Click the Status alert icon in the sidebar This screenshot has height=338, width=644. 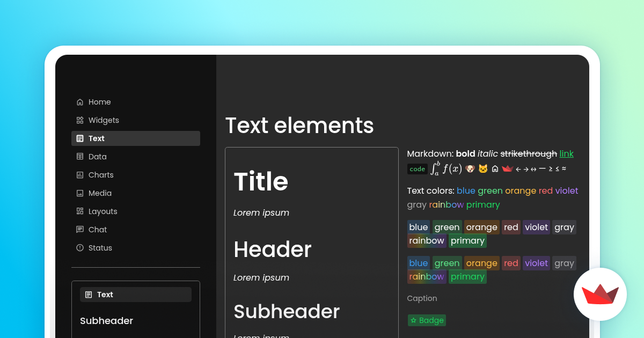coord(80,248)
